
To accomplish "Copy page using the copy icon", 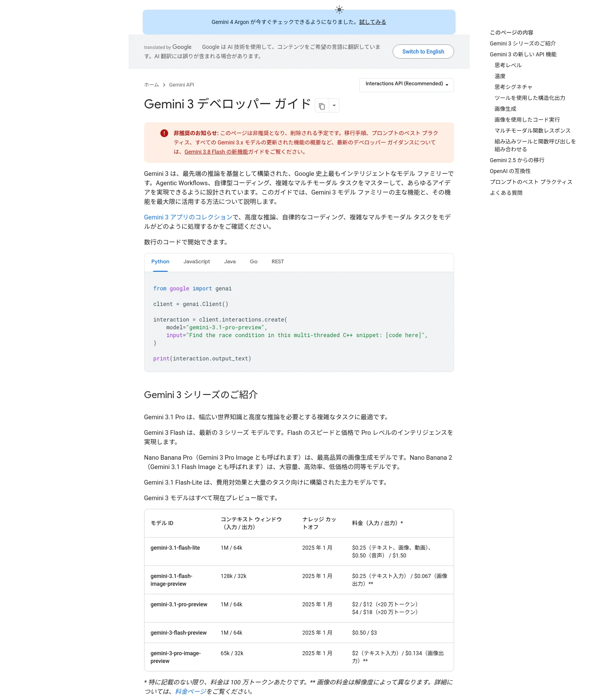I will (322, 106).
